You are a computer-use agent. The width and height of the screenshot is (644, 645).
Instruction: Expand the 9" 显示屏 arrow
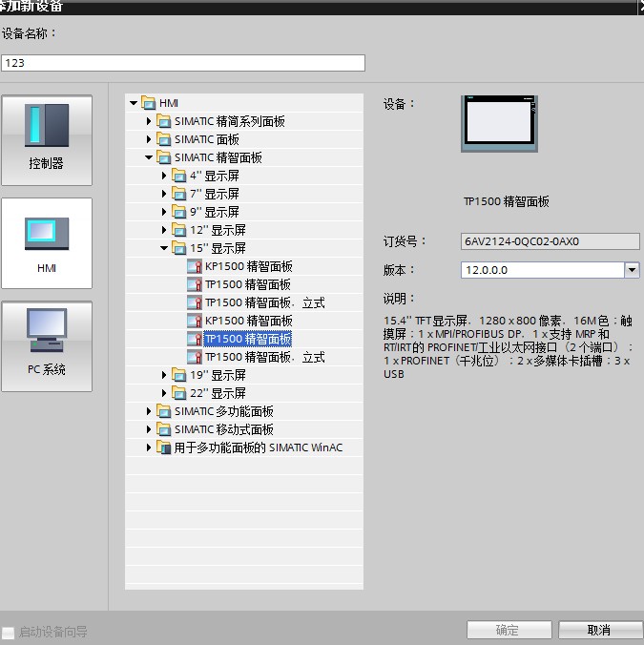(164, 212)
